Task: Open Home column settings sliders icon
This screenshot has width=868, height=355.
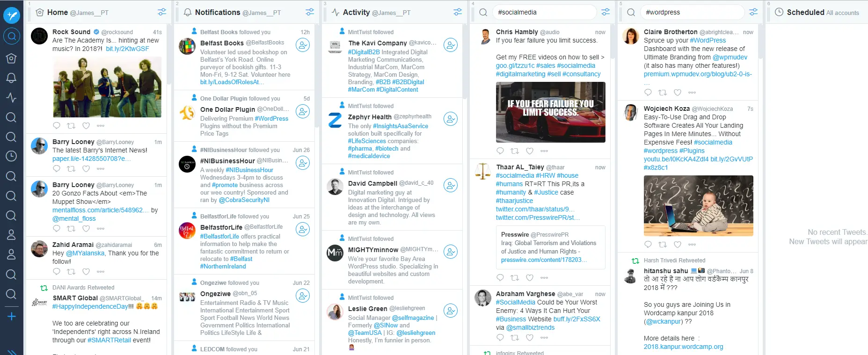Action: [162, 12]
